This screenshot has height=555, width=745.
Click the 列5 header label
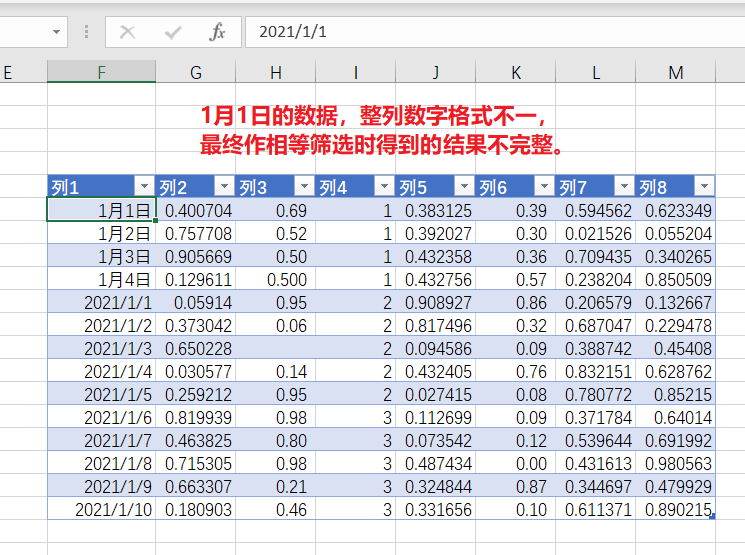413,188
